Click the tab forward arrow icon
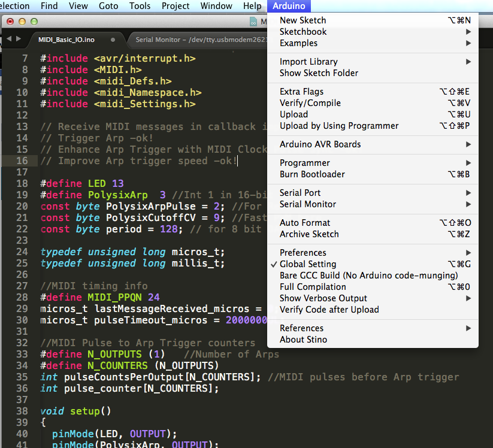This screenshot has width=493, height=448. [19, 39]
